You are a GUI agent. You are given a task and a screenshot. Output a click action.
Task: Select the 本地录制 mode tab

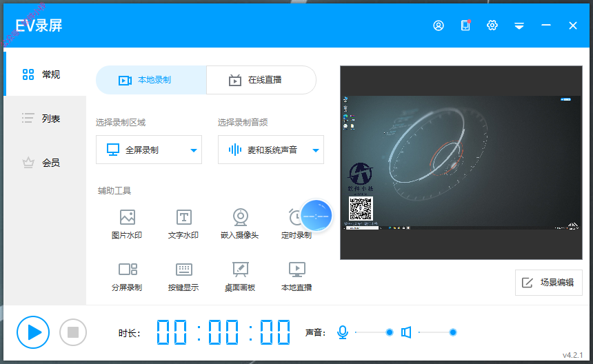151,80
